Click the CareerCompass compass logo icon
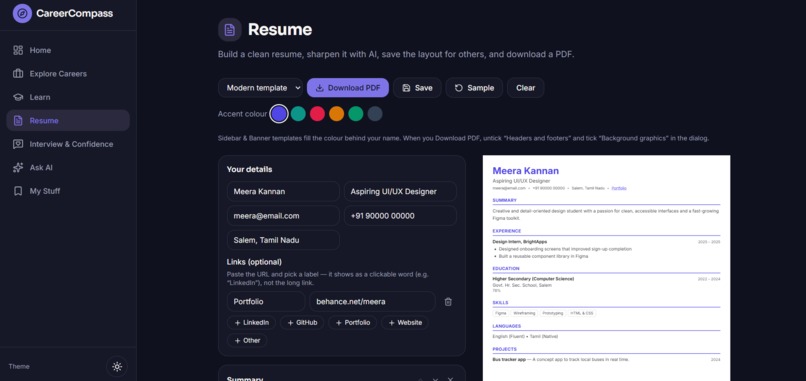Screen dimensions: 806x381 22,13
